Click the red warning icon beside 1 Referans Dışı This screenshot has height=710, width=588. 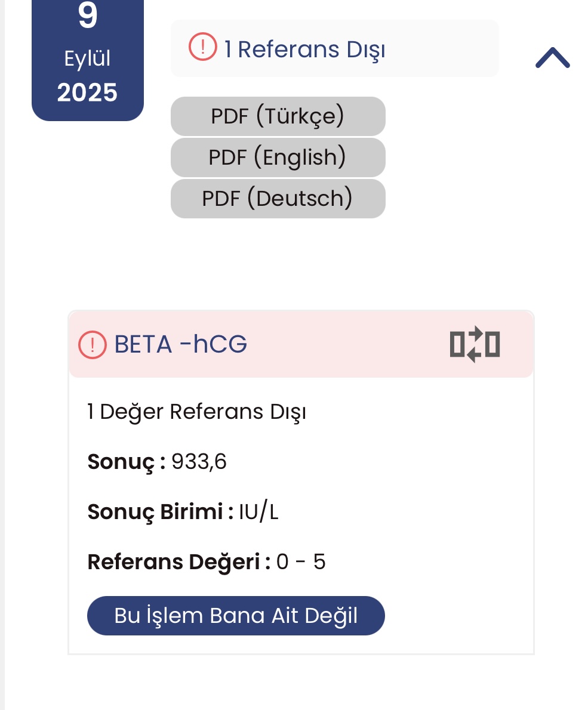click(x=202, y=47)
